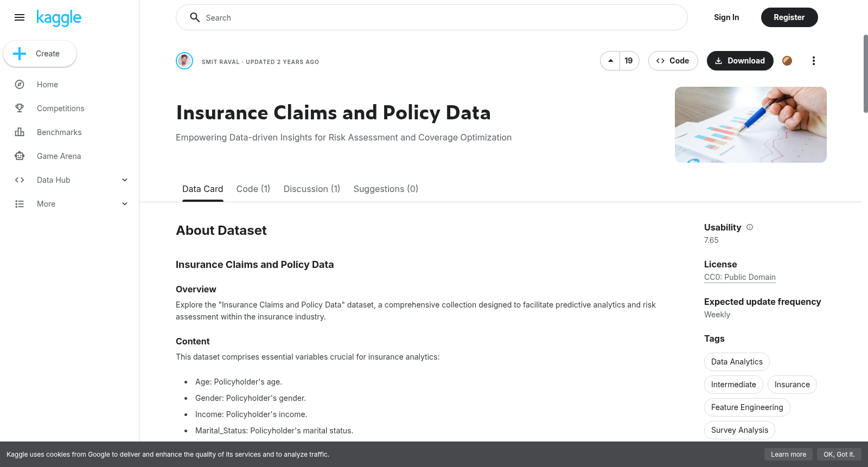The height and width of the screenshot is (467, 868).
Task: Dismiss cookies with OK, Got it.
Action: [839, 455]
